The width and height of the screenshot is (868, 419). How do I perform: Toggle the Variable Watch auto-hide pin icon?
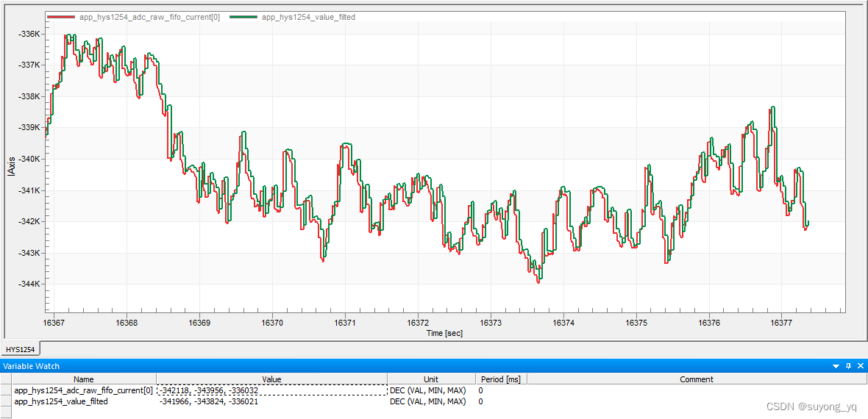[848, 366]
